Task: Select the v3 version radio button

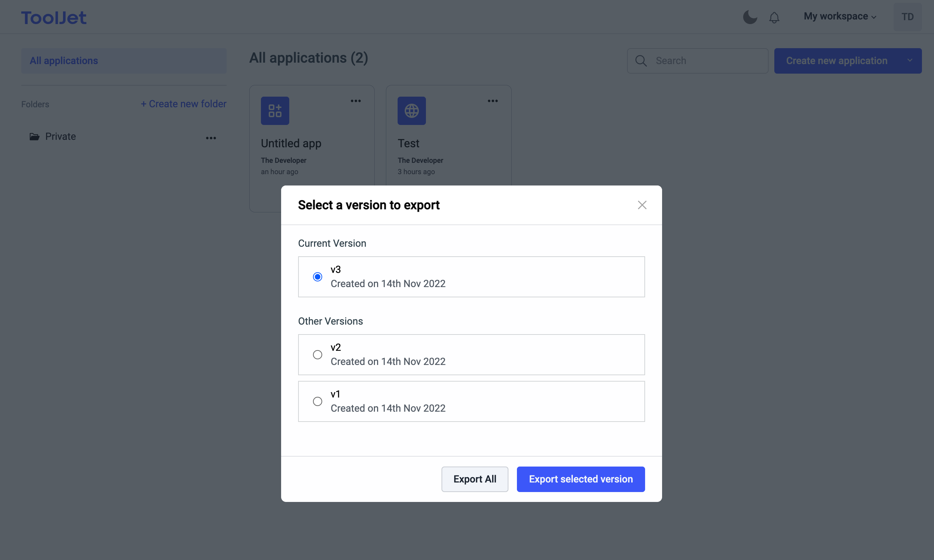Action: tap(317, 276)
